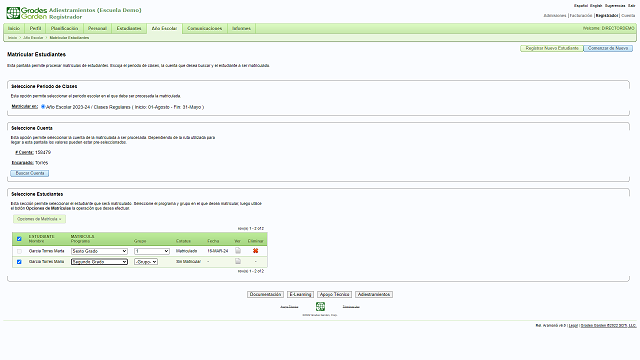Click Registrar Nuevo Estudiante button
Screen dimensions: 640x360
pos(552,48)
